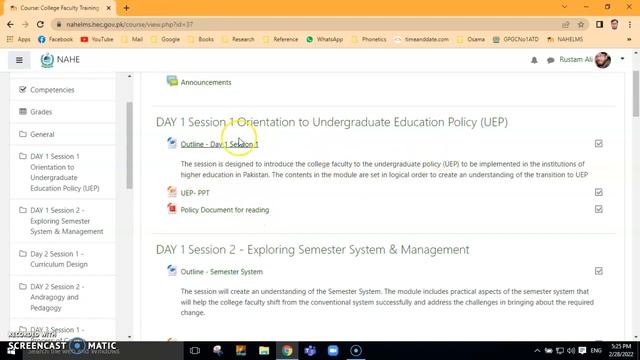Open the notifications bell

click(x=534, y=60)
